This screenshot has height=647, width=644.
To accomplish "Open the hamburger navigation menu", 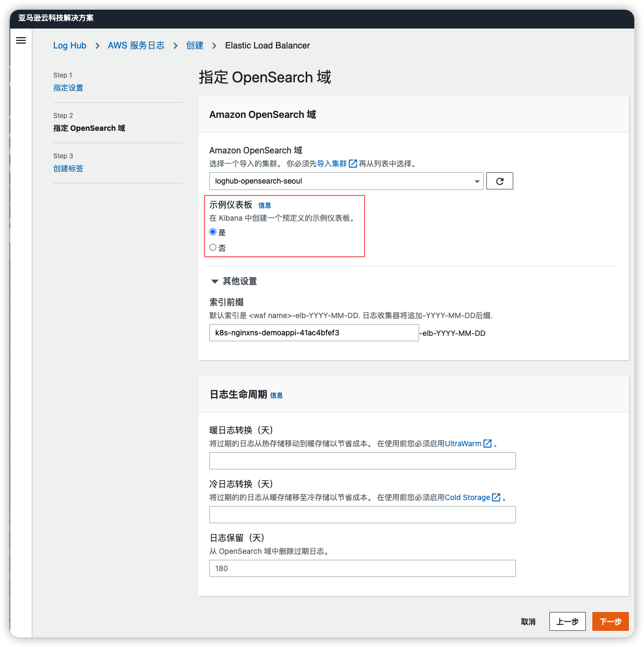I will [x=21, y=40].
